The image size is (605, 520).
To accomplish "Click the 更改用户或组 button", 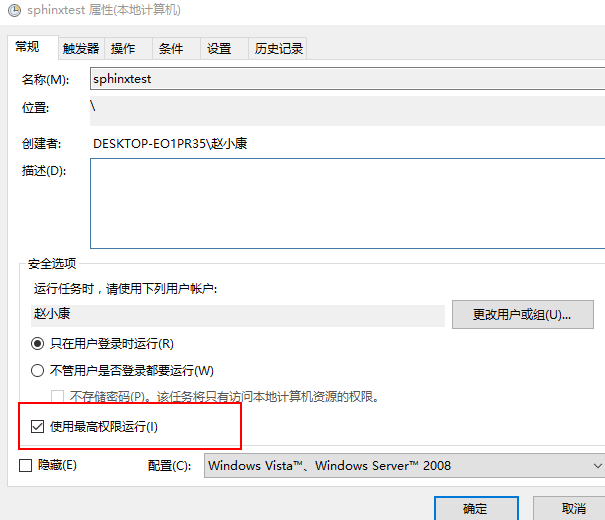I will (522, 315).
